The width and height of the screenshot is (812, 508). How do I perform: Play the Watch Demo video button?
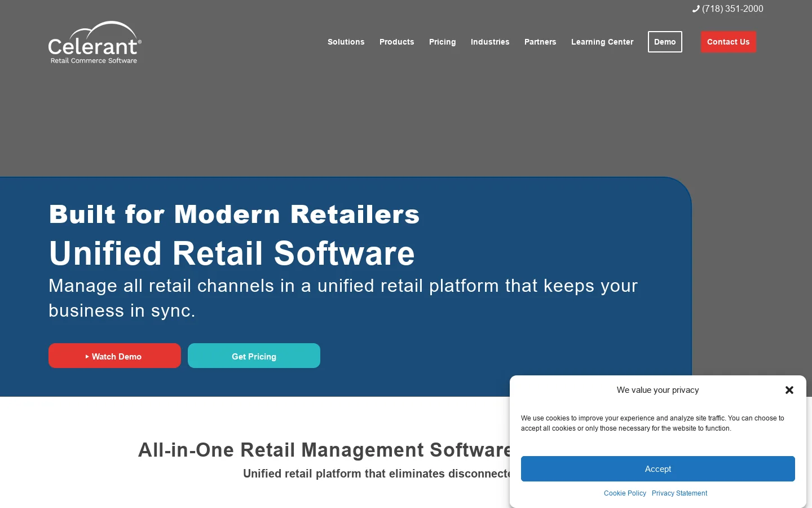coord(114,356)
